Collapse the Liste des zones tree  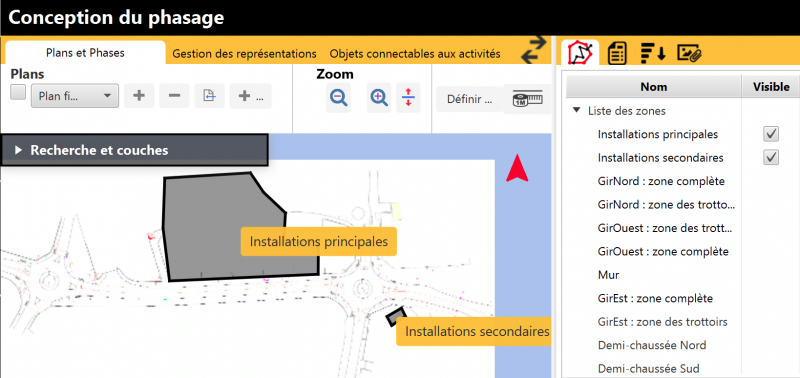click(577, 110)
